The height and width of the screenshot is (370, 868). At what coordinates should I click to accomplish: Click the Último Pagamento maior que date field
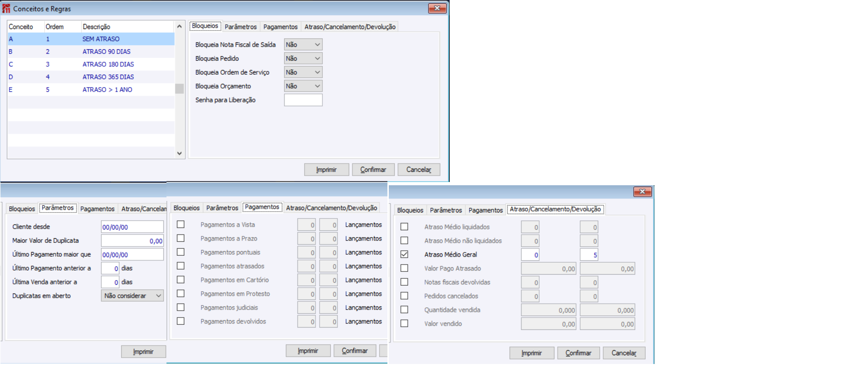(132, 254)
